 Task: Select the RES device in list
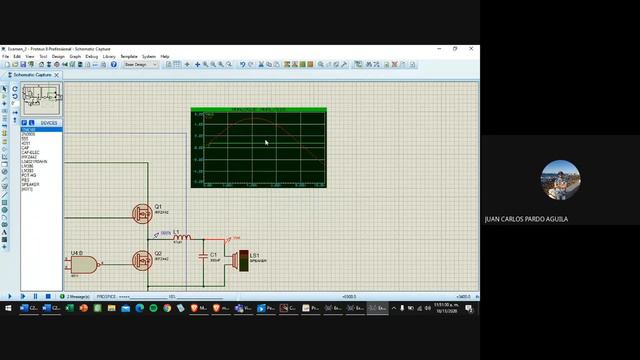click(25, 180)
